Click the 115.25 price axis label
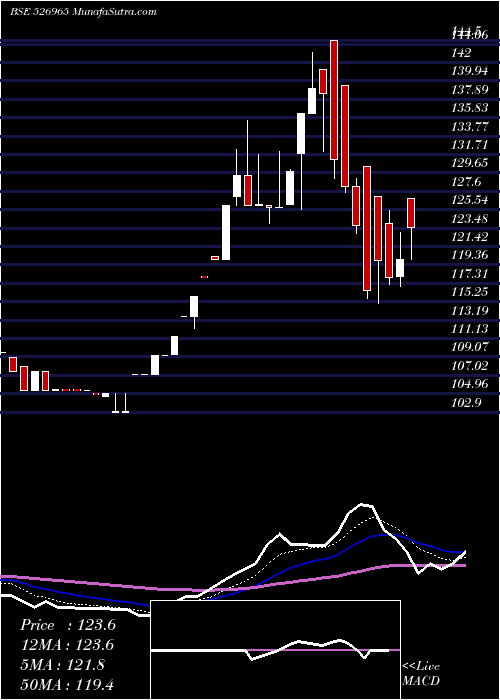Image resolution: width=500 pixels, height=700 pixels. point(470,292)
